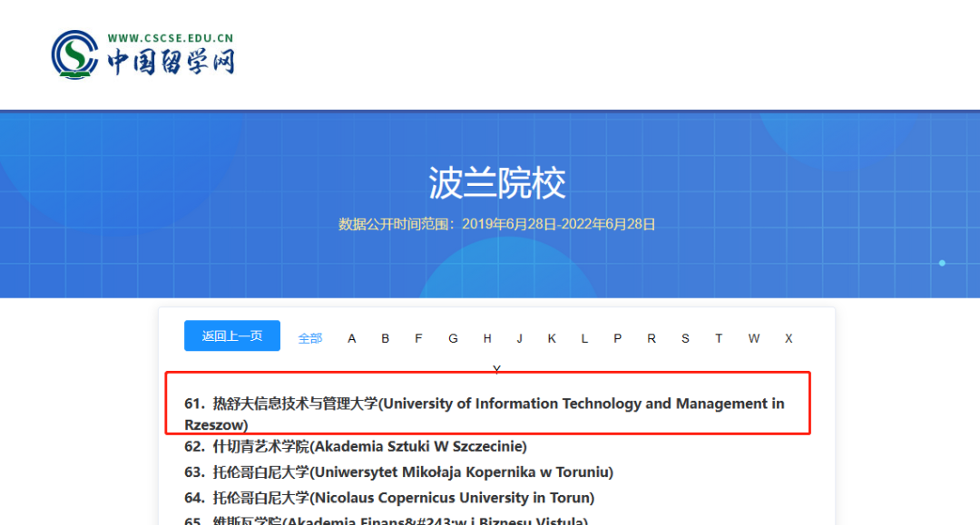Open the 中国留学网 site title
The image size is (980, 525).
click(171, 63)
